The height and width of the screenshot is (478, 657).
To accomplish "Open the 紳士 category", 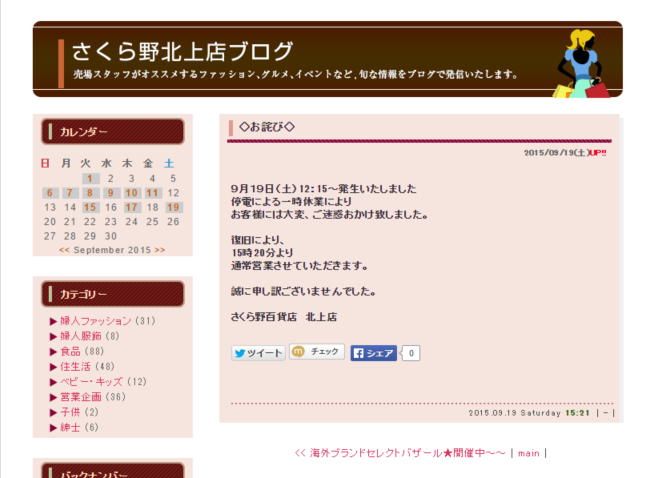I will click(70, 427).
